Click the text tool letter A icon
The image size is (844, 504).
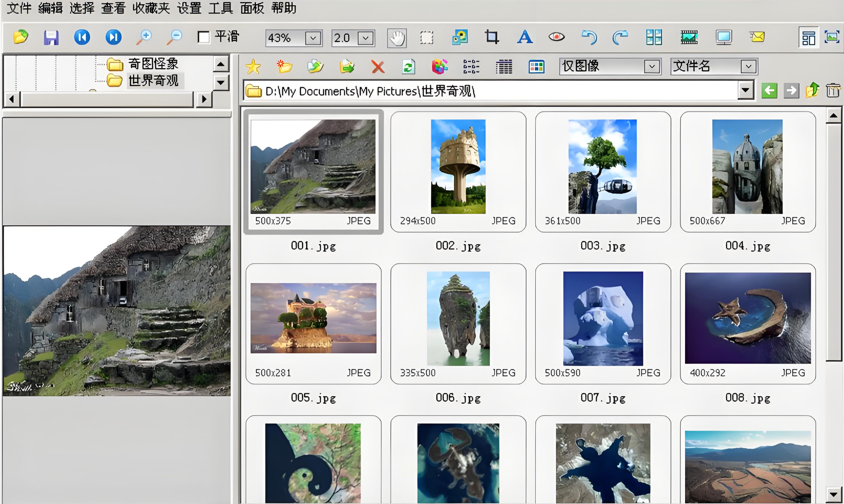pos(524,38)
